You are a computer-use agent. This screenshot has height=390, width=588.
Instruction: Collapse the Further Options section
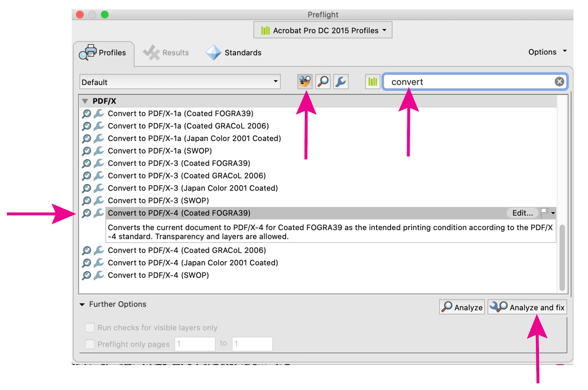point(82,304)
